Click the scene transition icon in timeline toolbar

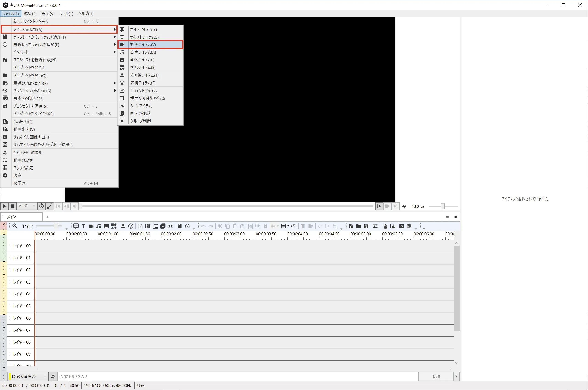148,226
